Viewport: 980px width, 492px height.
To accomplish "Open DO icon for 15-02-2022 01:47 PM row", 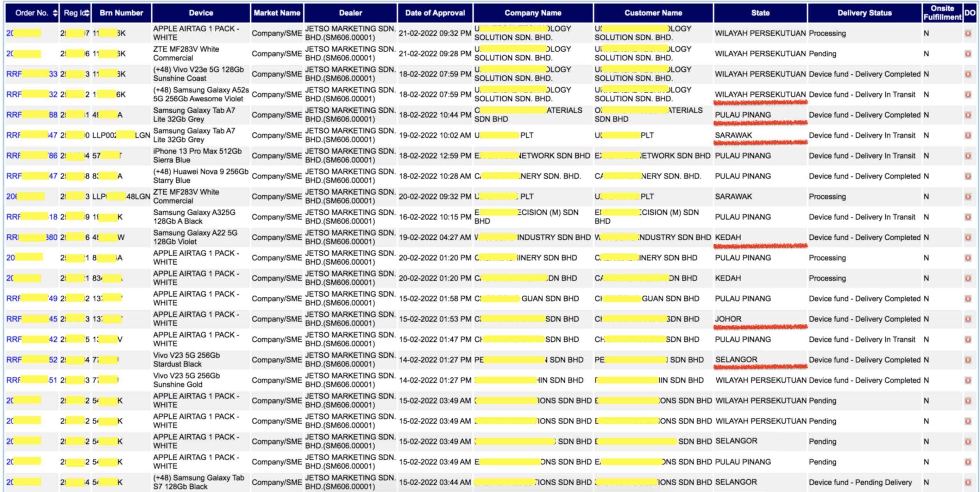I will coord(968,340).
